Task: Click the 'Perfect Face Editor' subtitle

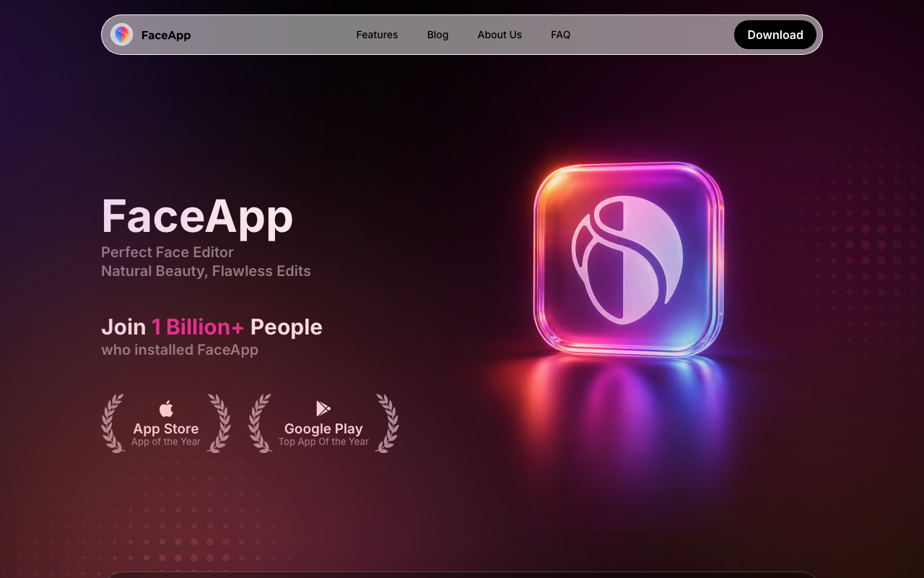Action: click(167, 252)
